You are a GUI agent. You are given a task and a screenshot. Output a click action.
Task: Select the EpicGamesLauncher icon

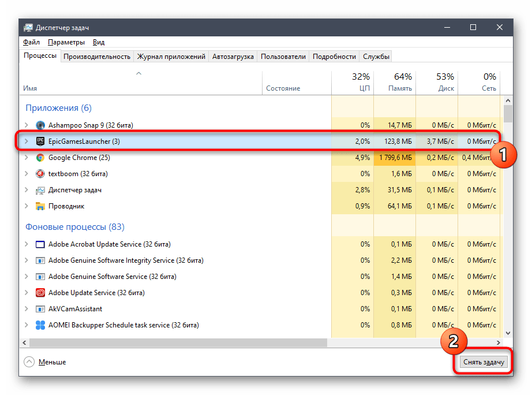[40, 141]
